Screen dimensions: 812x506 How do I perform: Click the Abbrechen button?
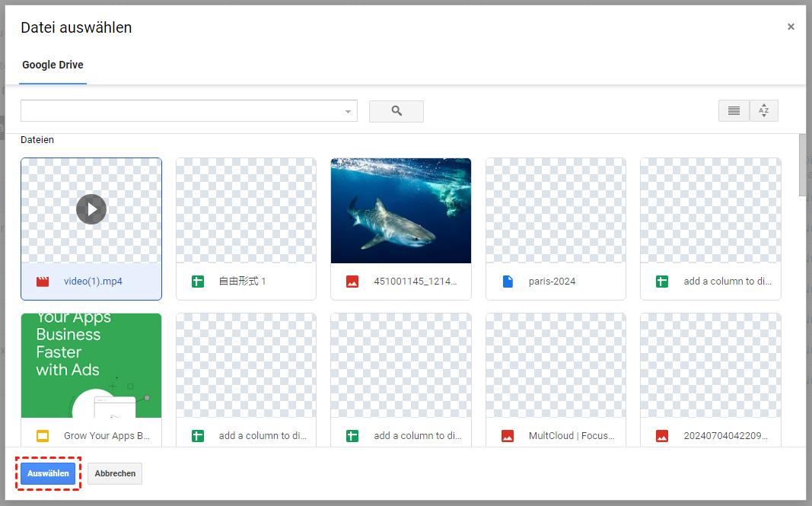[115, 473]
